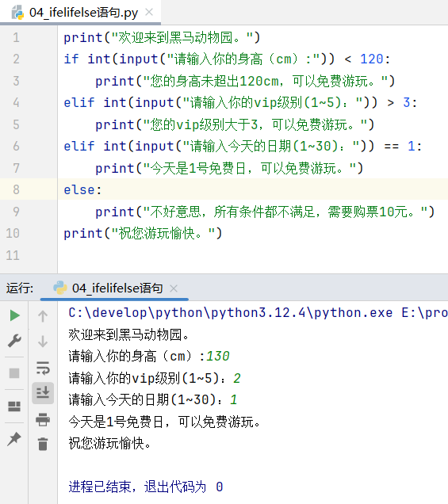Click line number 8 in gutter
Screen dimensions: 448x504
click(16, 189)
